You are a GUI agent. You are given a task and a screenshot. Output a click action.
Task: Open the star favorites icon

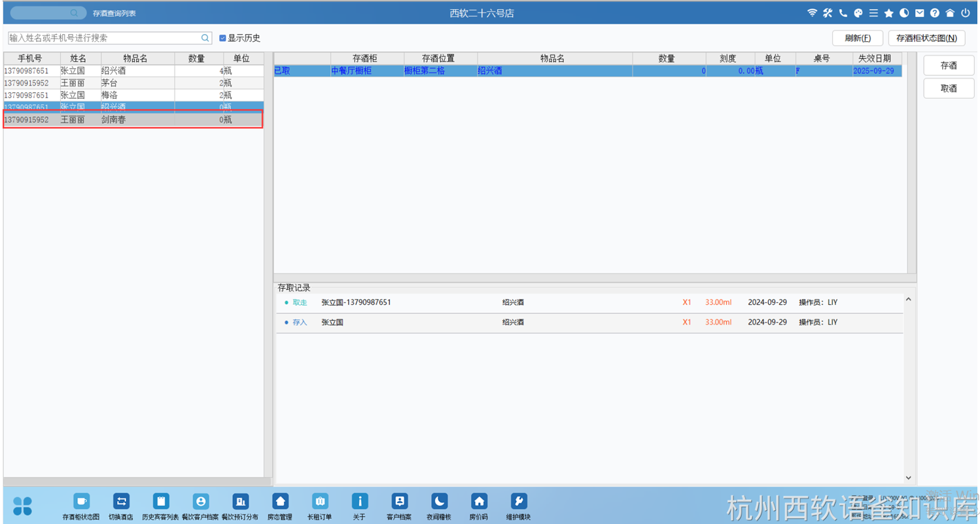[888, 13]
